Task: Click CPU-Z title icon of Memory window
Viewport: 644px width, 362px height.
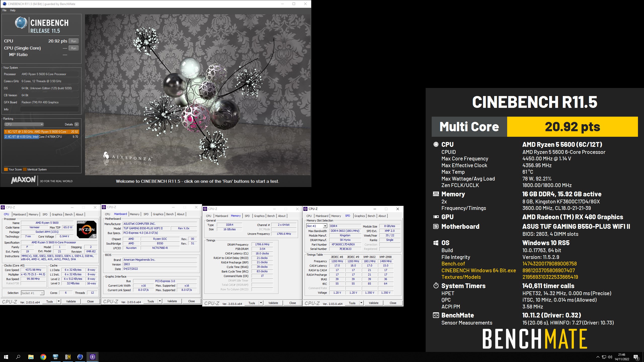Action: pyautogui.click(x=205, y=209)
